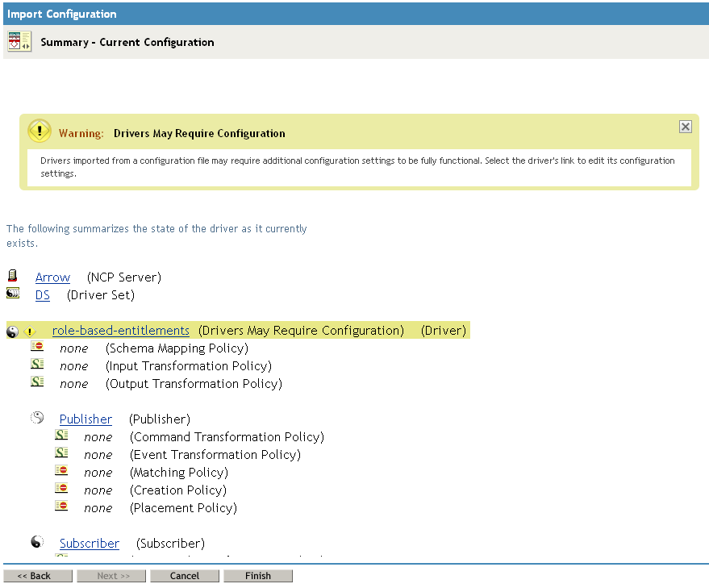Click the Command Transformation Policy icon
The image size is (709, 588).
point(61,435)
